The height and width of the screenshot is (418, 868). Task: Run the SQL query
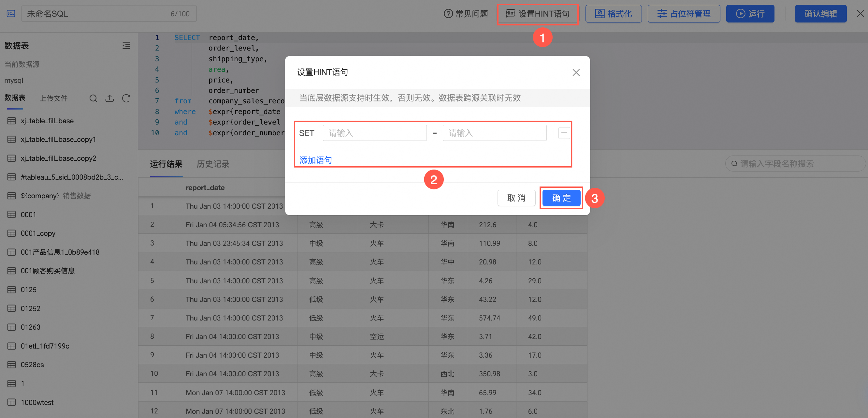click(x=750, y=14)
